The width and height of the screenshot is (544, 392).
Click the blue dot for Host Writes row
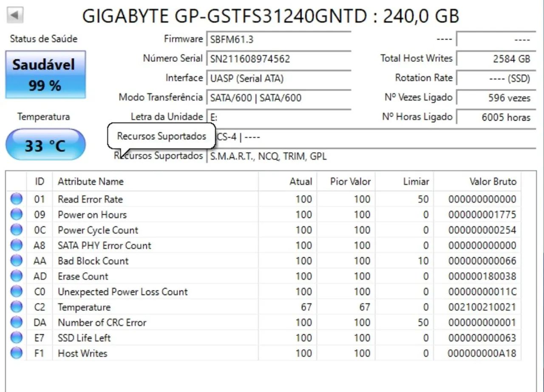[x=16, y=353]
